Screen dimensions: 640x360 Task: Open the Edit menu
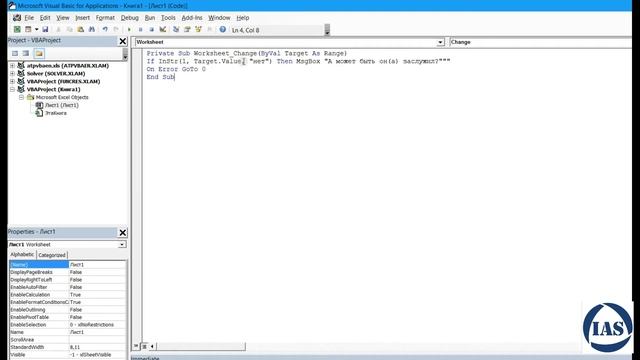[x=45, y=18]
